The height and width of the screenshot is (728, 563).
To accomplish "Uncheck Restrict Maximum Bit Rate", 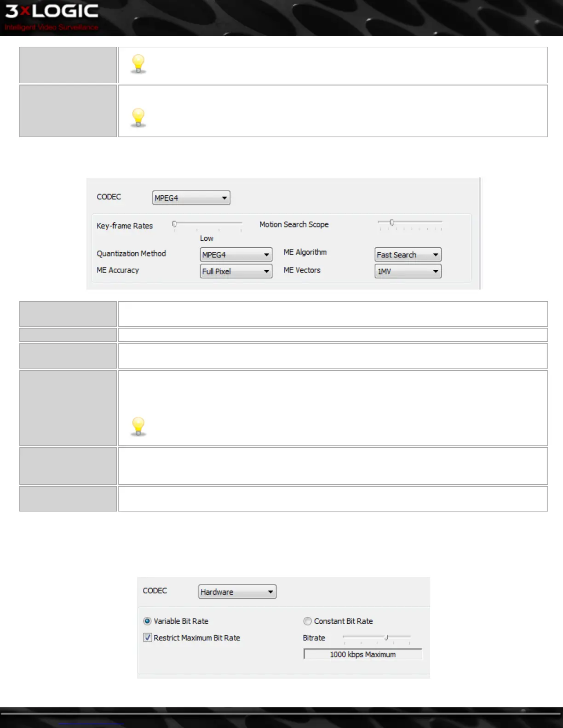I will tap(147, 638).
